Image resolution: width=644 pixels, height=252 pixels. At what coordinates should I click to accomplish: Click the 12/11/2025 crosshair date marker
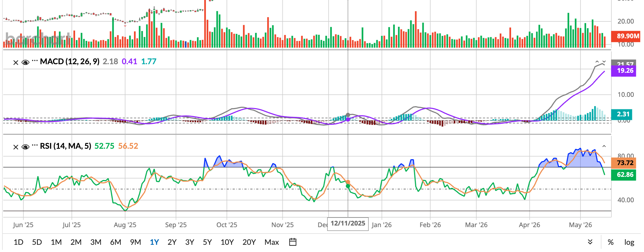coord(348,224)
